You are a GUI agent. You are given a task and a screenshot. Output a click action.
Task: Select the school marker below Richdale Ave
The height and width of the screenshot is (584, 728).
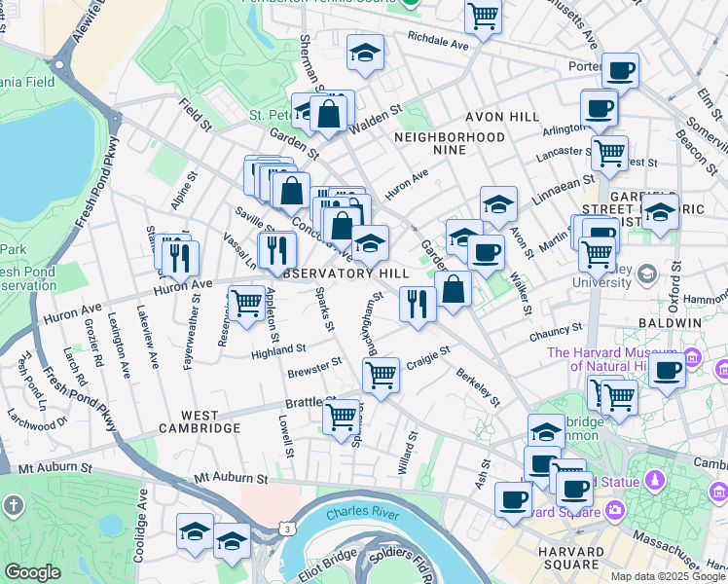[x=365, y=54]
